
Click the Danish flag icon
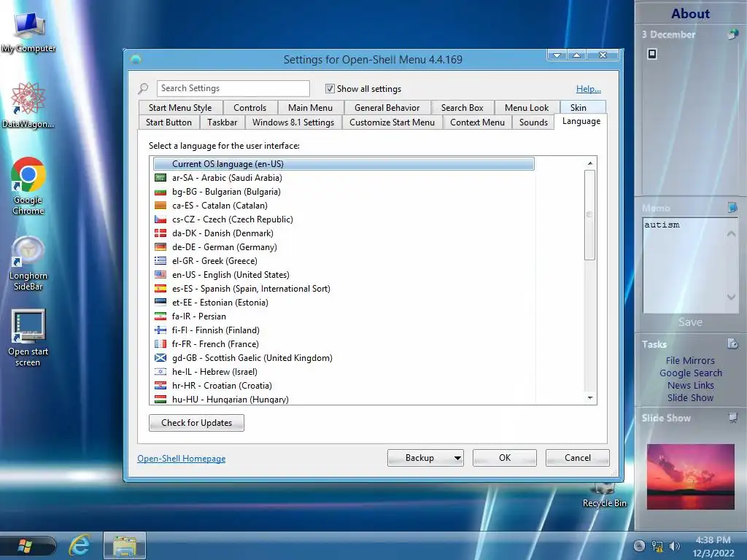click(160, 233)
